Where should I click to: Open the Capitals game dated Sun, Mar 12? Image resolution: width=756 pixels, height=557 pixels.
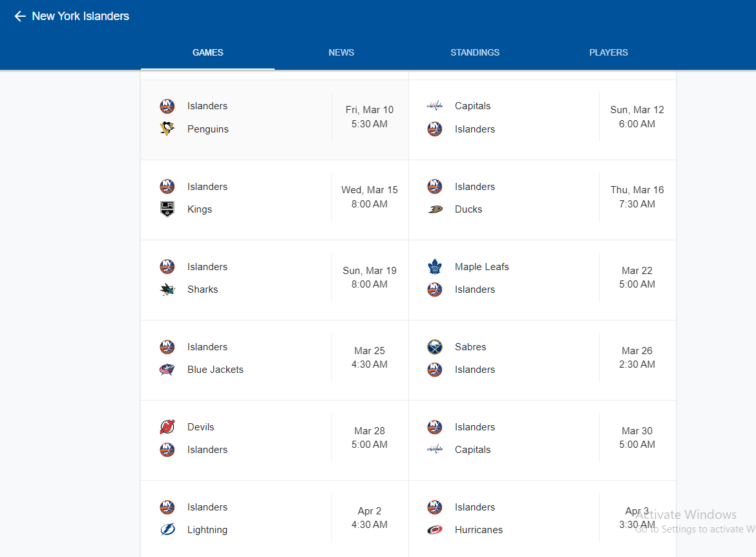tap(542, 120)
